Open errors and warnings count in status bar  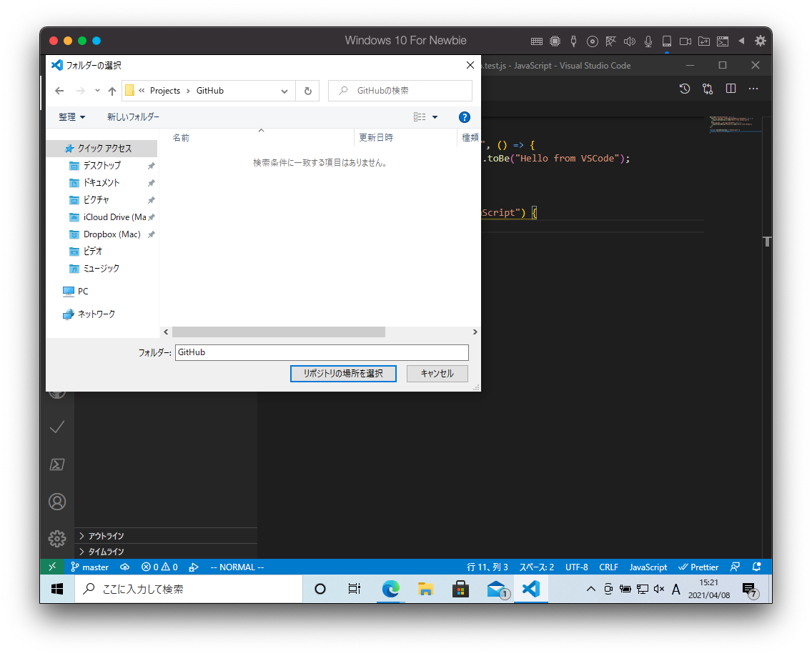pyautogui.click(x=159, y=567)
